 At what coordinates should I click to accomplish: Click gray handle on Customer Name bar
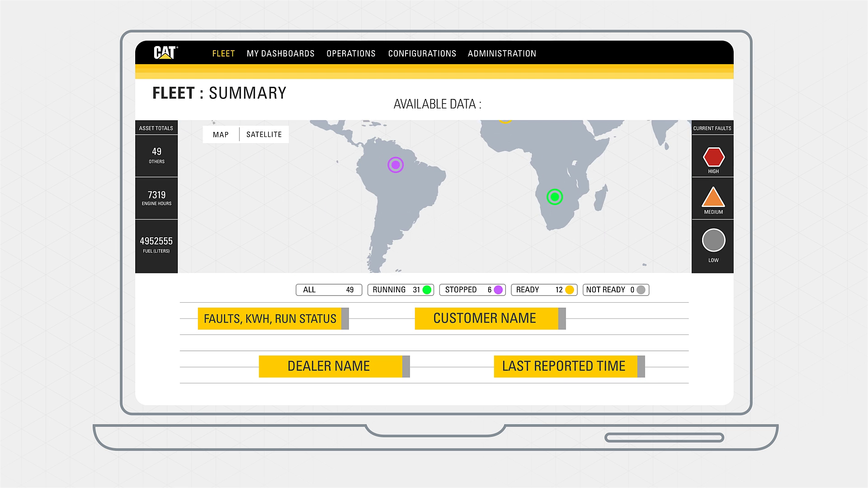[x=562, y=319]
